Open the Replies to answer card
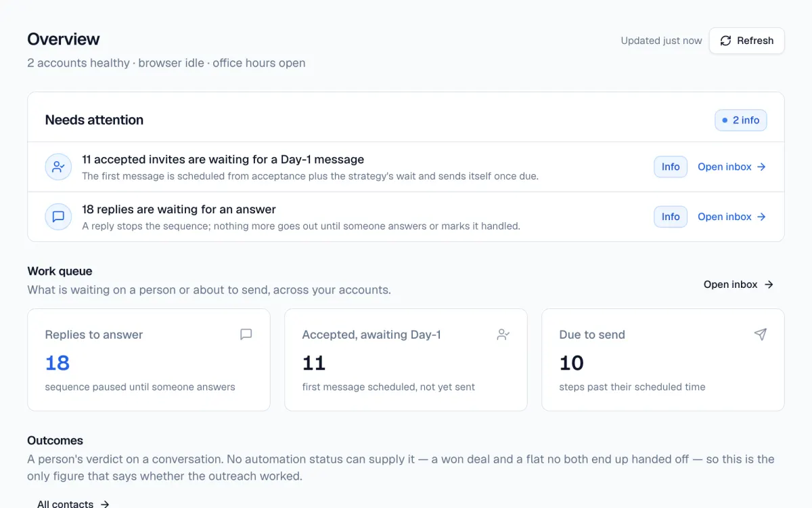This screenshot has width=812, height=508. [x=149, y=360]
